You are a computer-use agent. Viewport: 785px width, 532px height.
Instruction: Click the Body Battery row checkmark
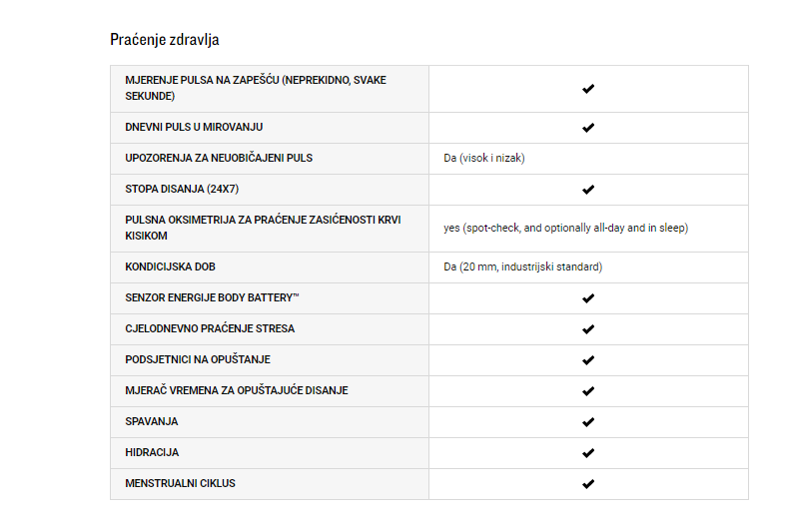click(x=588, y=298)
